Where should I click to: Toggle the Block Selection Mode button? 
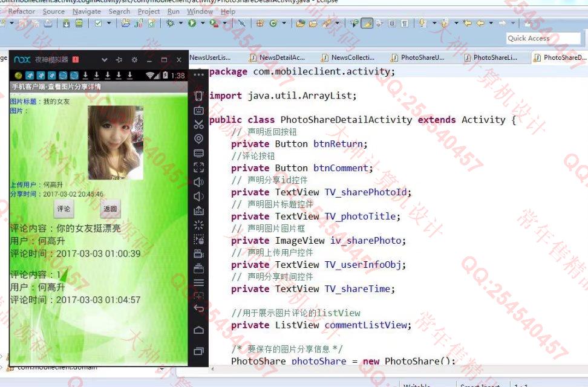pyautogui.click(x=392, y=24)
